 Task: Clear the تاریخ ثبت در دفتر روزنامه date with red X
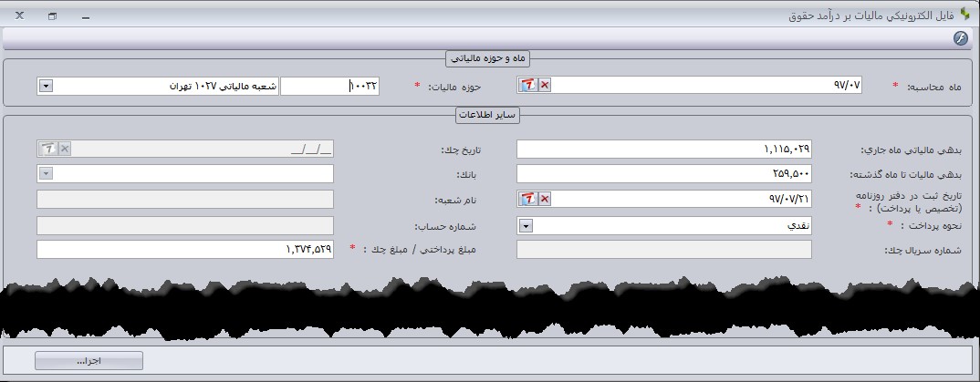(545, 199)
